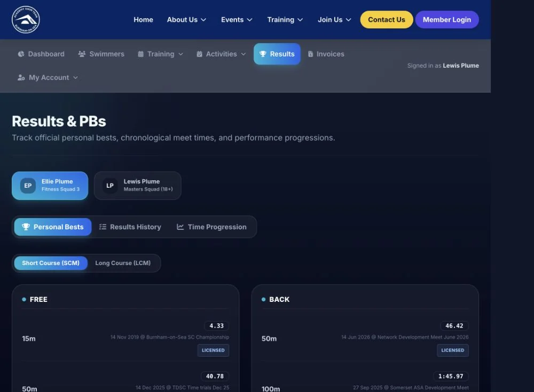
Task: Click the Results History list icon
Action: point(103,227)
